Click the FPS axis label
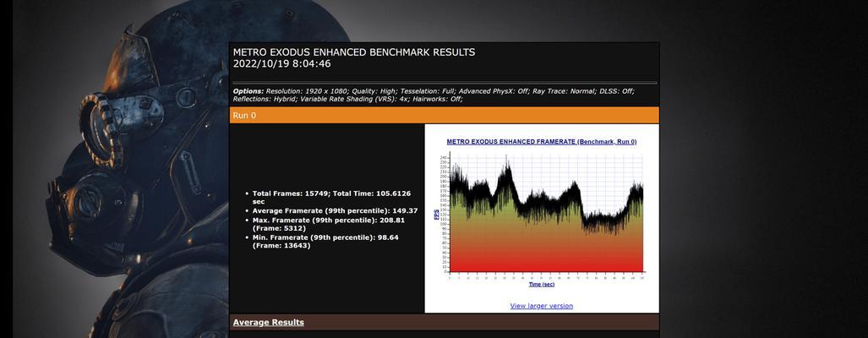 (x=436, y=215)
